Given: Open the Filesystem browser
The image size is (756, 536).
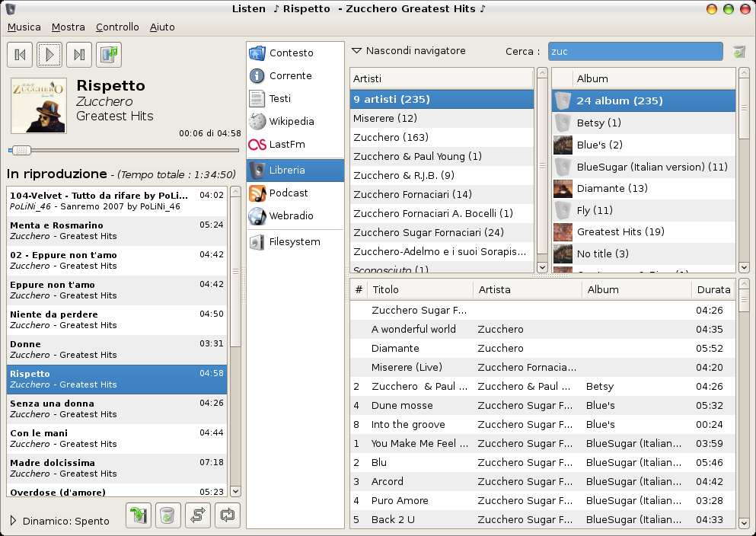Looking at the screenshot, I should click(x=295, y=242).
